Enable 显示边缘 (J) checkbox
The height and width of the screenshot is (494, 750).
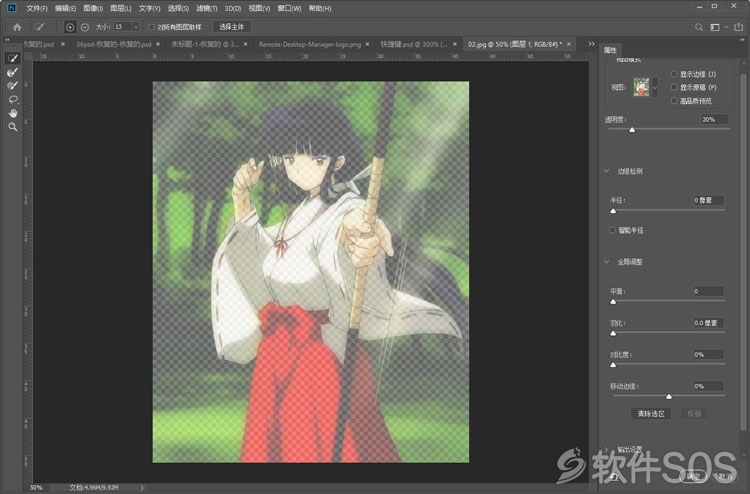tap(674, 74)
